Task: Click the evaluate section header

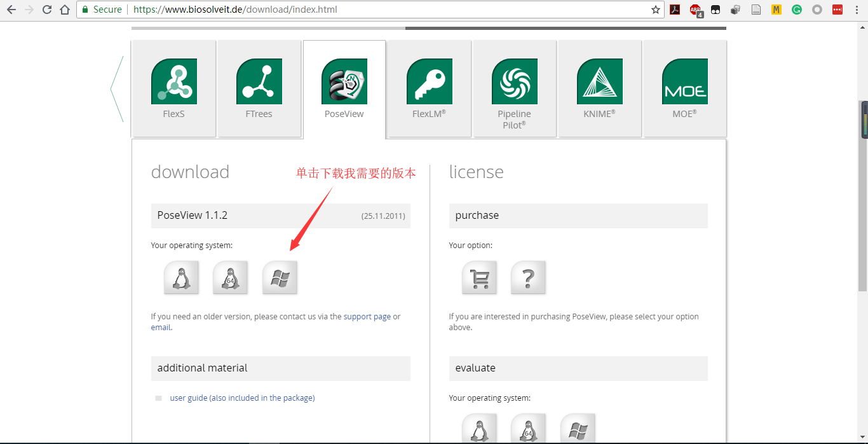Action: pyautogui.click(x=578, y=368)
